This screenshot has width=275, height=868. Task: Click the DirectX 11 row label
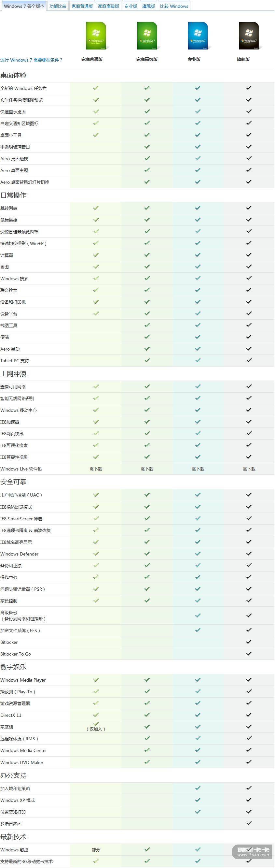click(x=11, y=715)
